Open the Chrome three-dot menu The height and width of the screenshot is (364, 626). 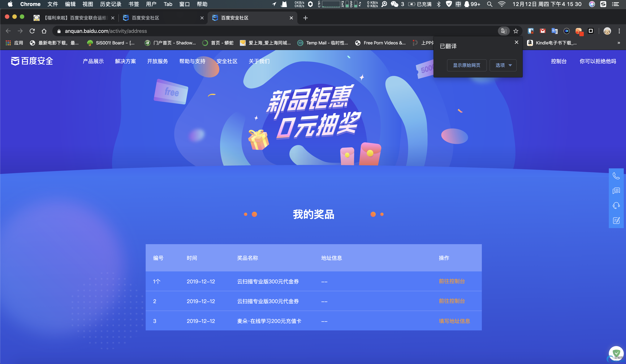(619, 31)
